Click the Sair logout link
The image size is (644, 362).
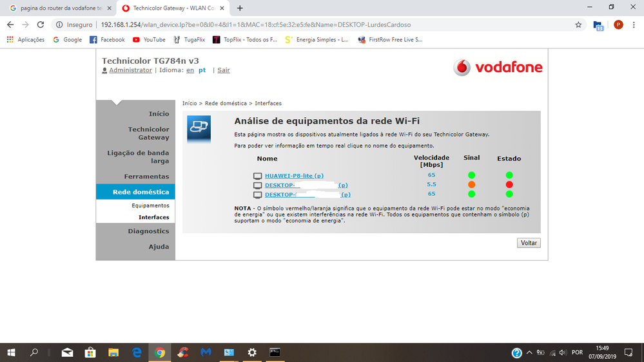click(x=224, y=70)
